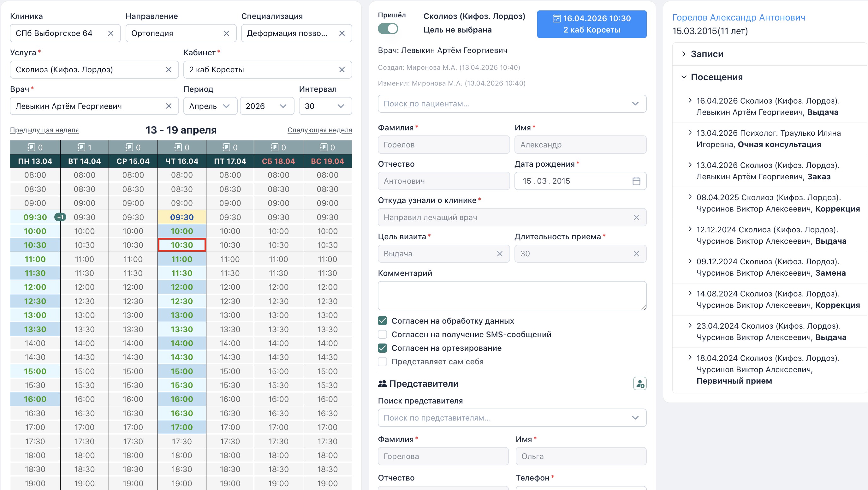The image size is (868, 490).
Task: Select the highlighted 10:30 slot on ЧТ 16.04
Action: (x=181, y=245)
